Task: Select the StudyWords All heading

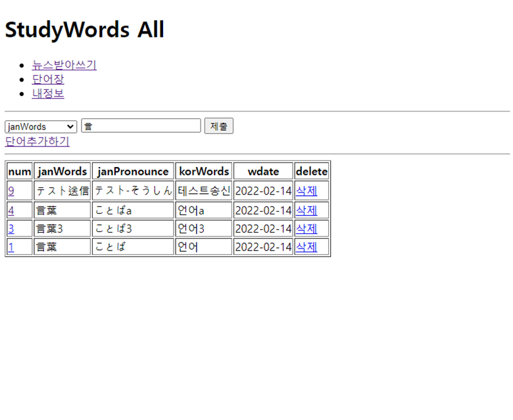Action: click(84, 30)
